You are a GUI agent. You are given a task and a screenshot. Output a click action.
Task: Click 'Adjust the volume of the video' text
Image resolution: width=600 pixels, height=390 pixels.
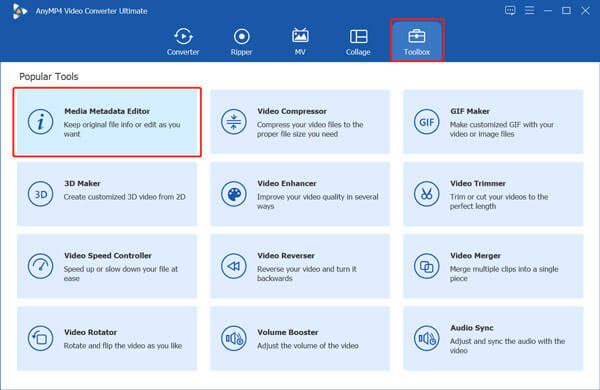308,346
